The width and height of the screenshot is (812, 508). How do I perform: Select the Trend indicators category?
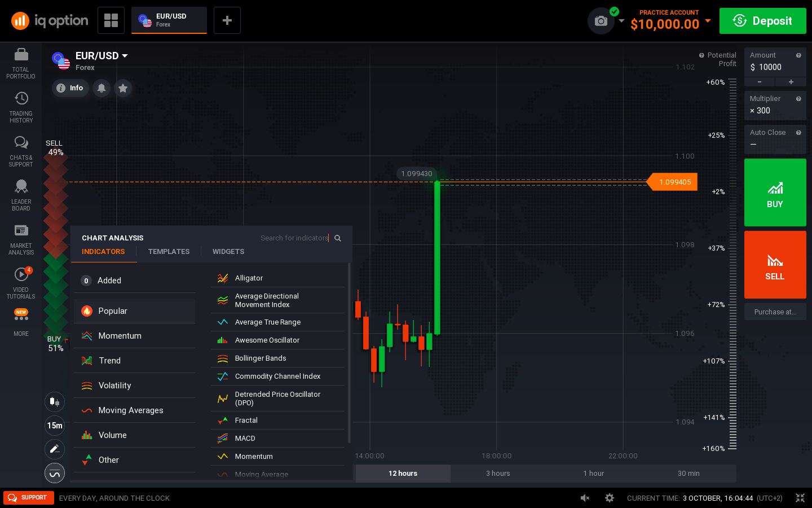click(x=135, y=361)
